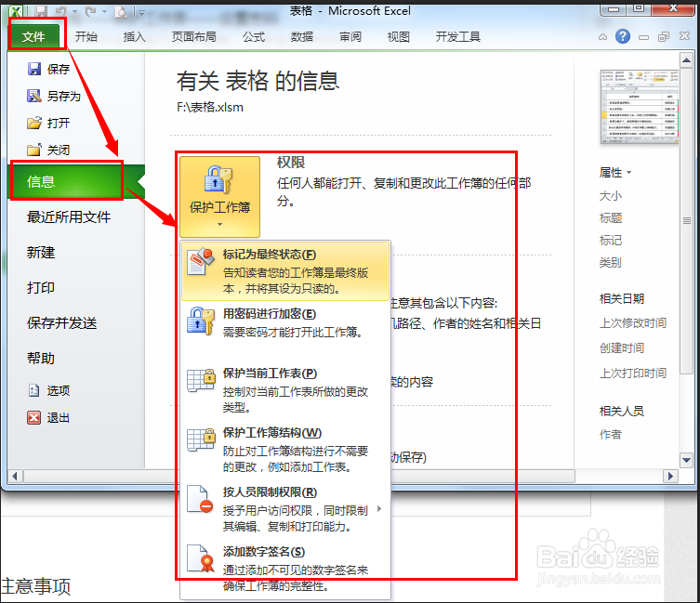Click the vertical scrollbar up arrow
Screen dimensions: 700x603
(x=686, y=60)
